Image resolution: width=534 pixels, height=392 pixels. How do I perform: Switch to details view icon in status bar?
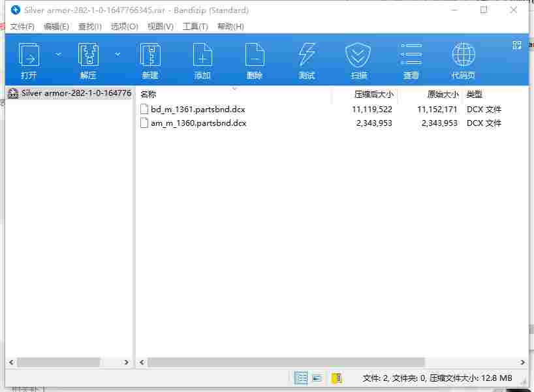pyautogui.click(x=300, y=378)
